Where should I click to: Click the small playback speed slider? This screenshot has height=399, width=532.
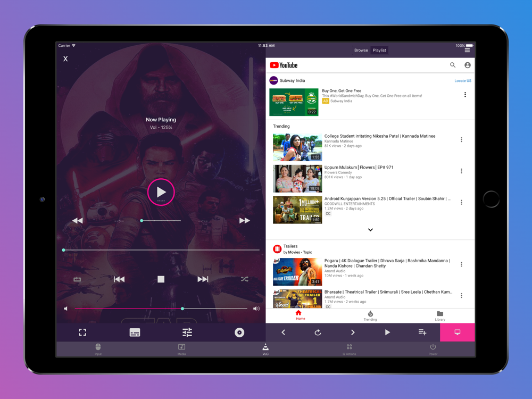point(161,221)
